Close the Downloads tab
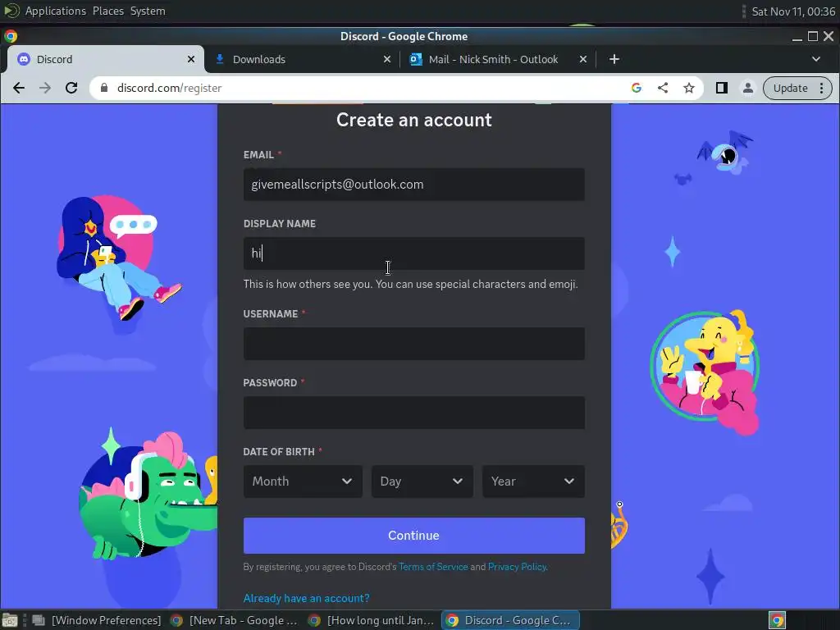840x630 pixels. pos(387,59)
